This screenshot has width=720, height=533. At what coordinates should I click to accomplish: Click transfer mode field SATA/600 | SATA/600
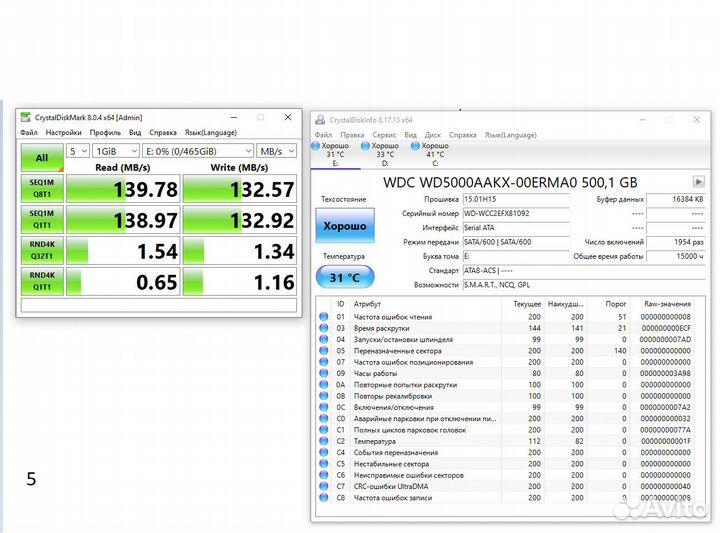pos(516,242)
